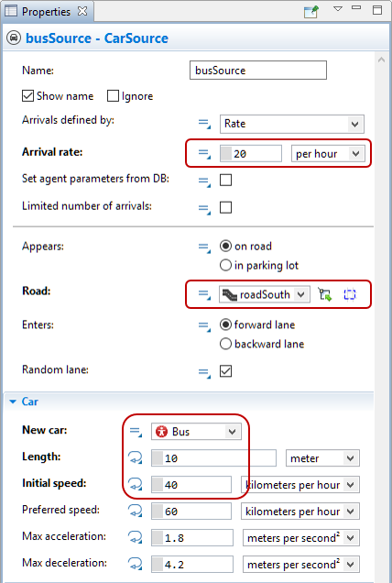Select the Properties tab
Screen dimensions: 392x583
pyautogui.click(x=46, y=12)
